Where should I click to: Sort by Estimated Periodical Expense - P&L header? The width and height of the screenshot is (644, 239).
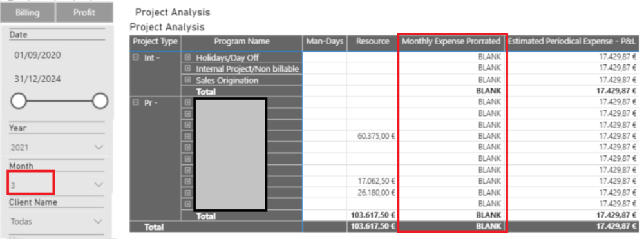click(573, 41)
